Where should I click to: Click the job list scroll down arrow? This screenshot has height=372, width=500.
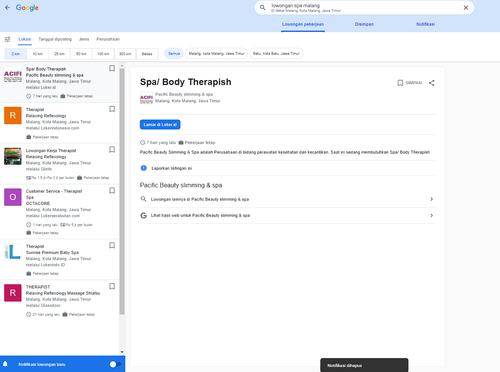[122, 352]
